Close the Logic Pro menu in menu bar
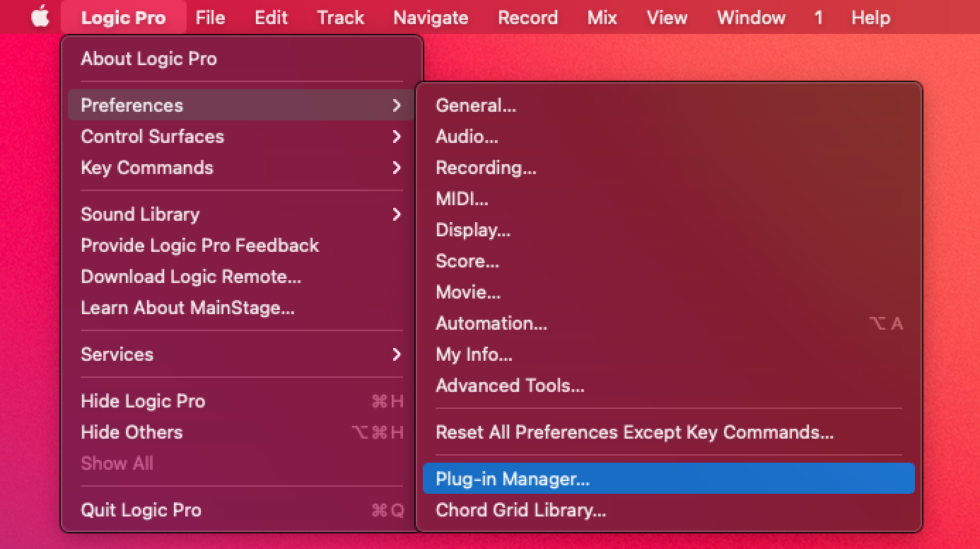 (124, 17)
